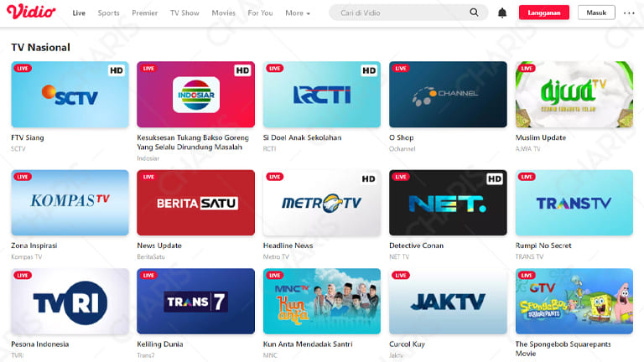Open MNC TV Kun Anta thumbnail

point(322,302)
